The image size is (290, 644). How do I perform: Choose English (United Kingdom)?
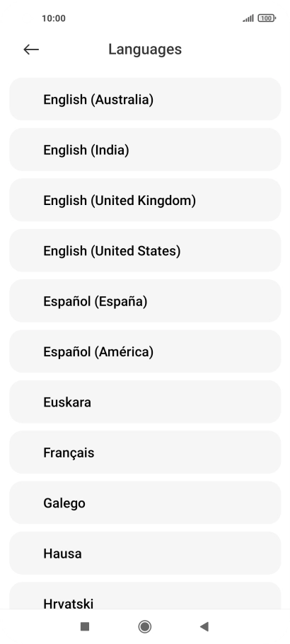click(145, 200)
